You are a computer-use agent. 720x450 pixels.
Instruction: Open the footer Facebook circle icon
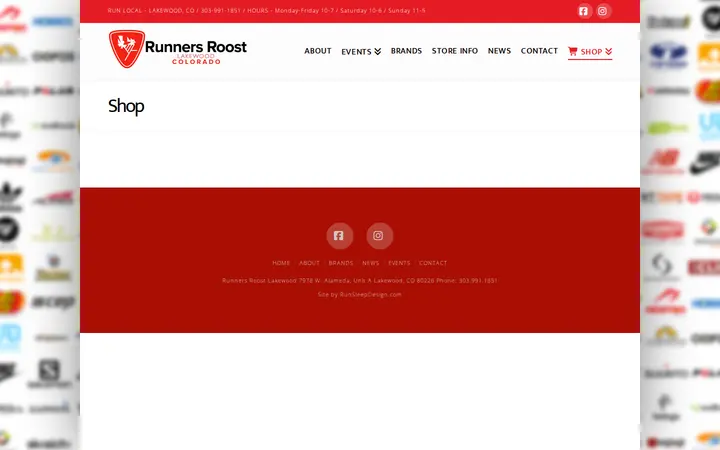(x=339, y=236)
